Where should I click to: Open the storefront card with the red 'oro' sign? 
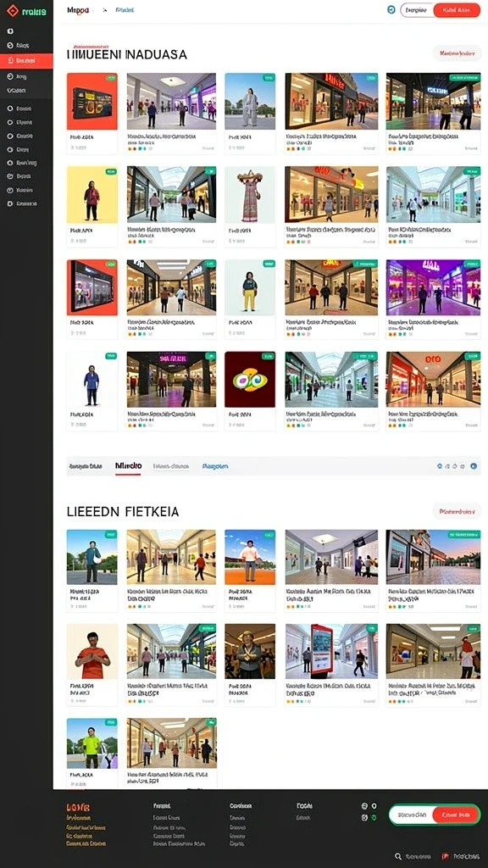click(x=433, y=392)
